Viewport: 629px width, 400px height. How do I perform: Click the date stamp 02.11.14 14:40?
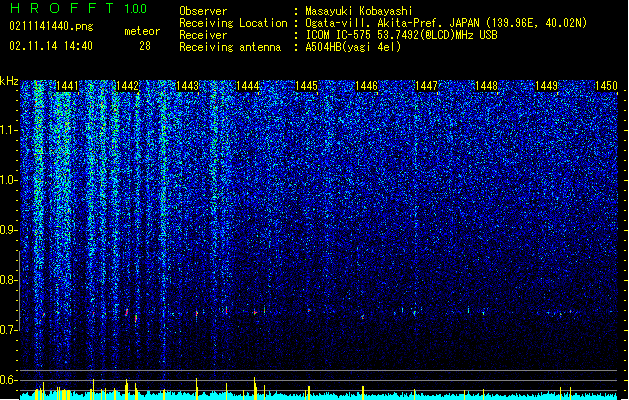[51, 46]
